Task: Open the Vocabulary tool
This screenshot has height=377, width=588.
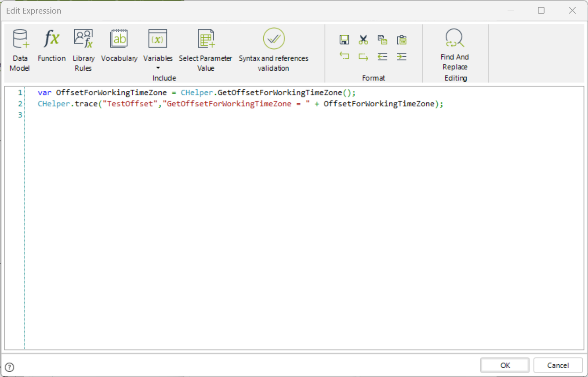Action: 119,46
